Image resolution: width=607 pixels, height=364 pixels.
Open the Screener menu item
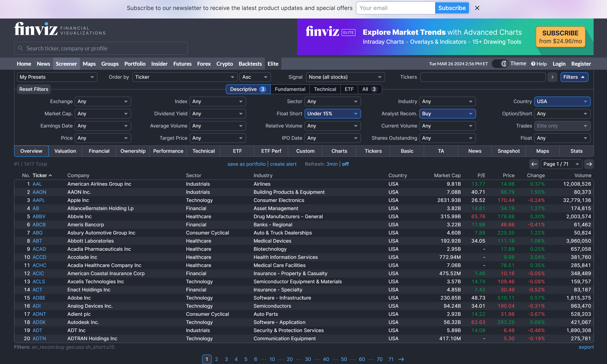click(x=66, y=64)
